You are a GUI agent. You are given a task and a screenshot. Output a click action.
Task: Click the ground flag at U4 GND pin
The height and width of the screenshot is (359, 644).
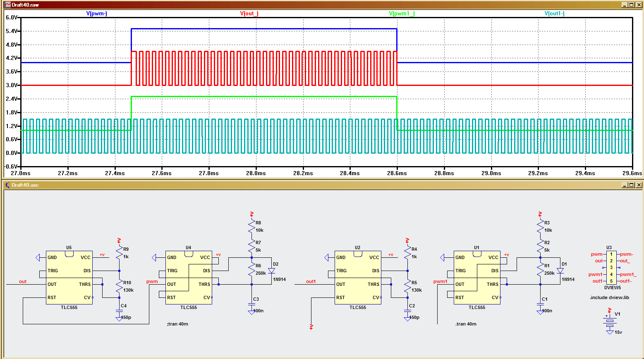(x=154, y=258)
